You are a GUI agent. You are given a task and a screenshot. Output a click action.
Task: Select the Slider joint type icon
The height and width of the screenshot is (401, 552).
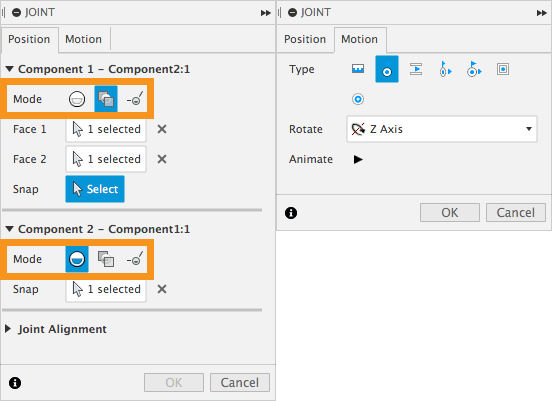tap(416, 69)
